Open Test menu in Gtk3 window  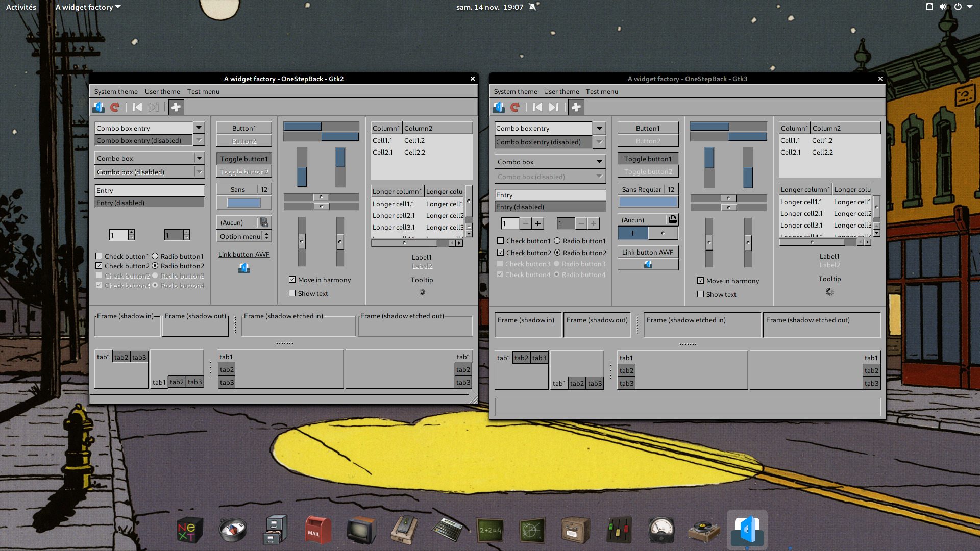(x=602, y=91)
